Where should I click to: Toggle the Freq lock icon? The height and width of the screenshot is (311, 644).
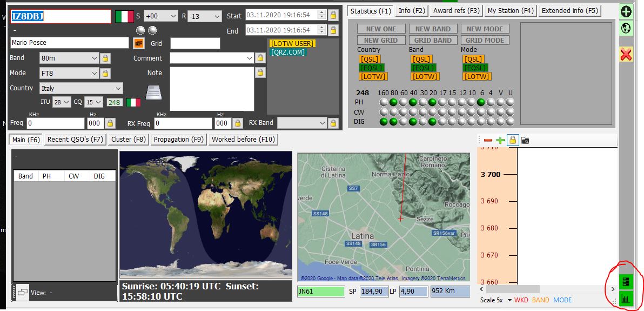pos(110,123)
